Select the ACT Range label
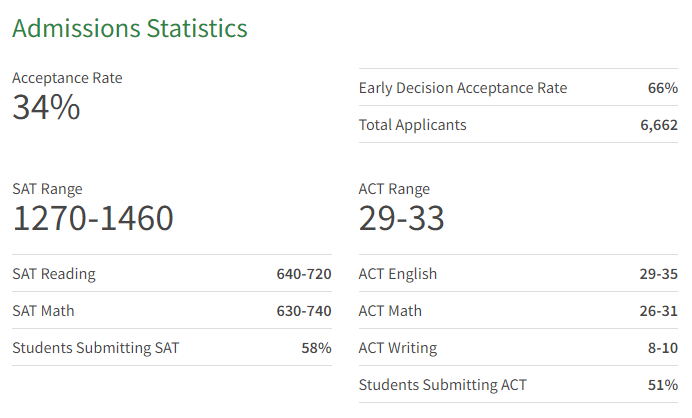 pos(394,189)
